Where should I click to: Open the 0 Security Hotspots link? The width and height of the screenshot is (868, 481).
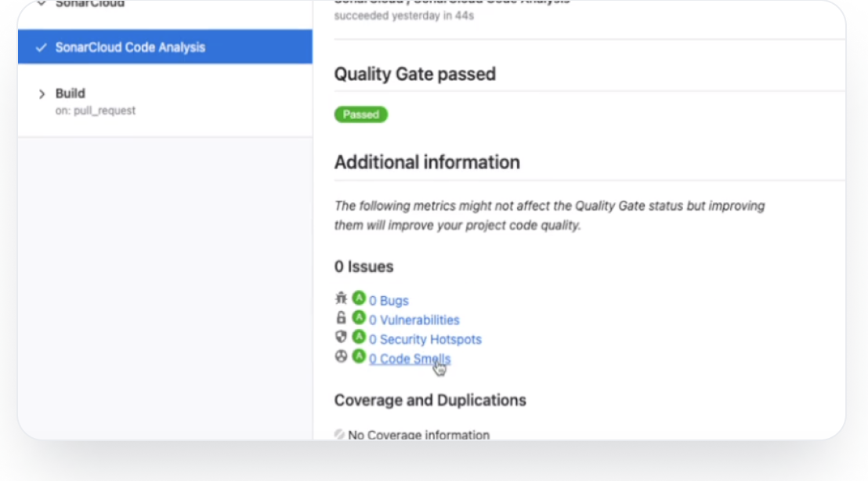pyautogui.click(x=425, y=339)
